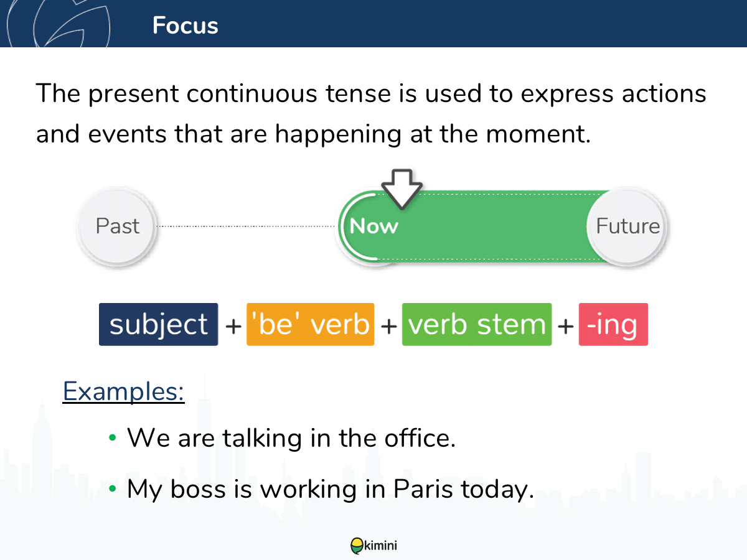Click the orange "'be' verb" box
747x560 pixels.
coord(311,325)
